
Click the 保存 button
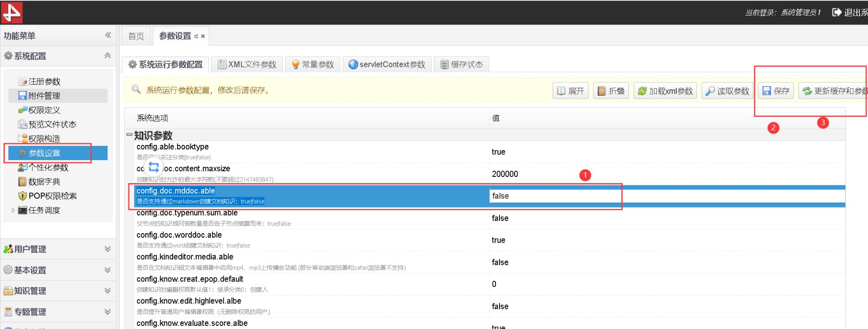776,91
